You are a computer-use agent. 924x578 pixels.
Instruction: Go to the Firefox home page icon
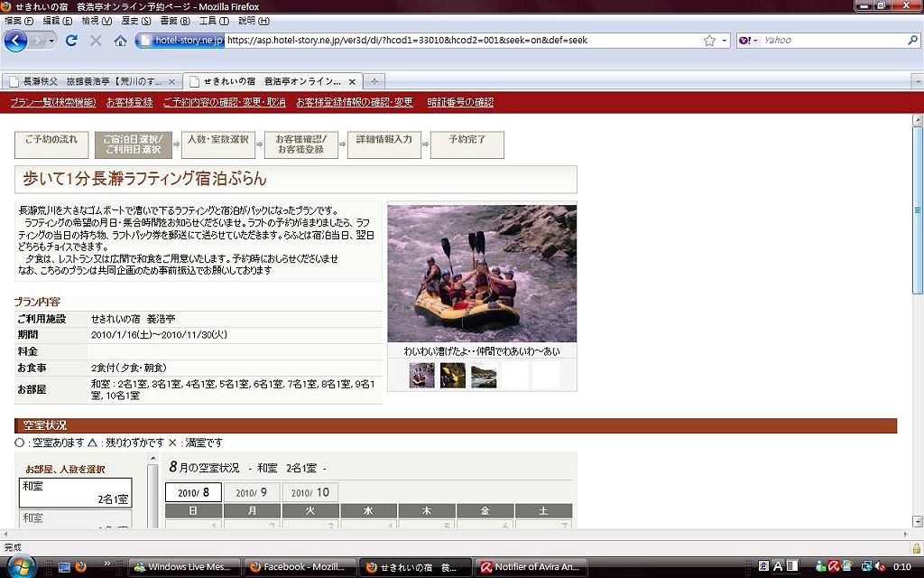pyautogui.click(x=120, y=41)
